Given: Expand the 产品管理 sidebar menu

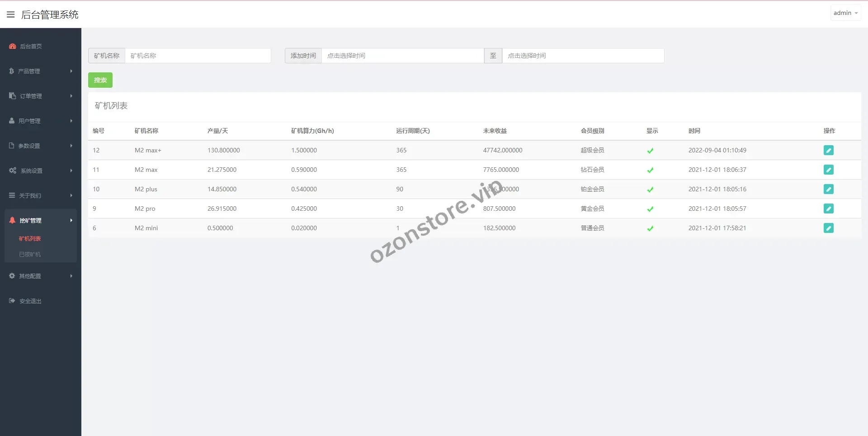Looking at the screenshot, I should tap(41, 71).
